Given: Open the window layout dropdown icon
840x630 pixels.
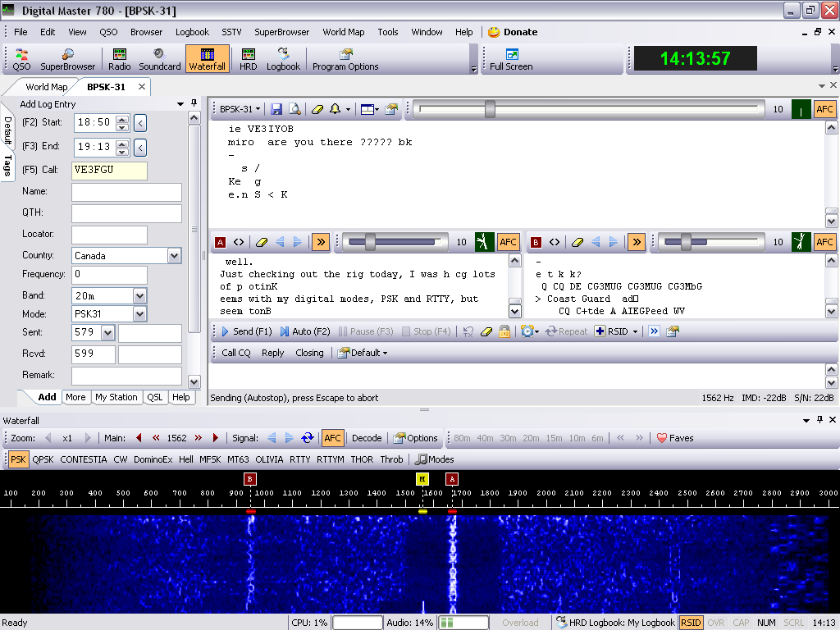Looking at the screenshot, I should click(x=370, y=109).
